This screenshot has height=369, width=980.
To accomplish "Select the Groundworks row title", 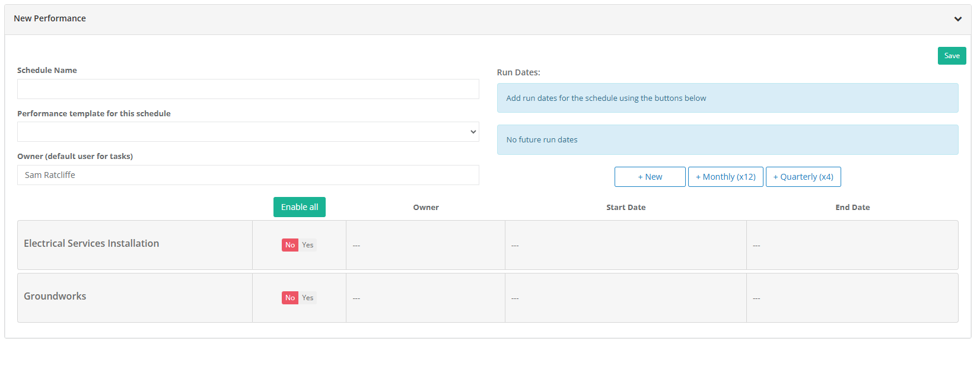I will tap(55, 296).
